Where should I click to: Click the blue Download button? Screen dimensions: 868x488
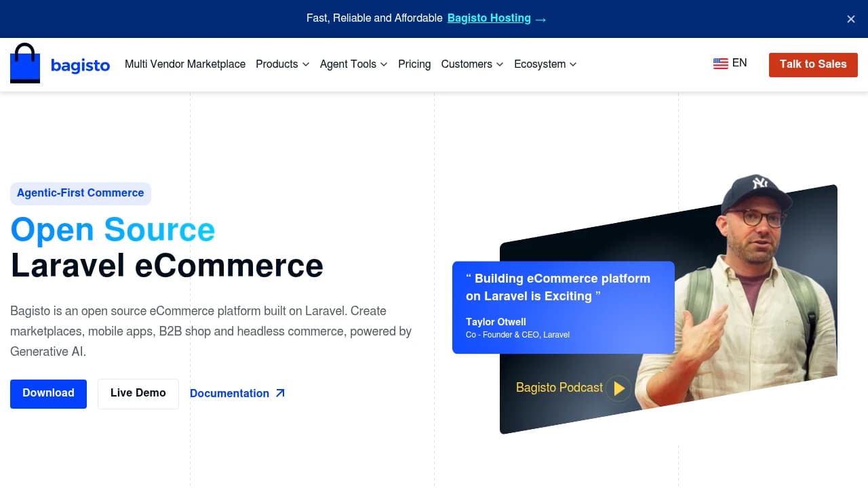pyautogui.click(x=48, y=394)
